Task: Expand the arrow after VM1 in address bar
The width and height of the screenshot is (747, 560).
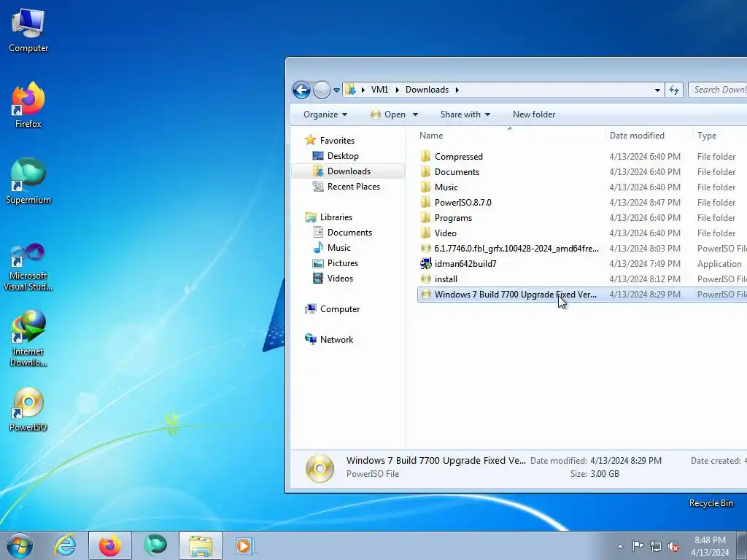Action: pos(397,90)
